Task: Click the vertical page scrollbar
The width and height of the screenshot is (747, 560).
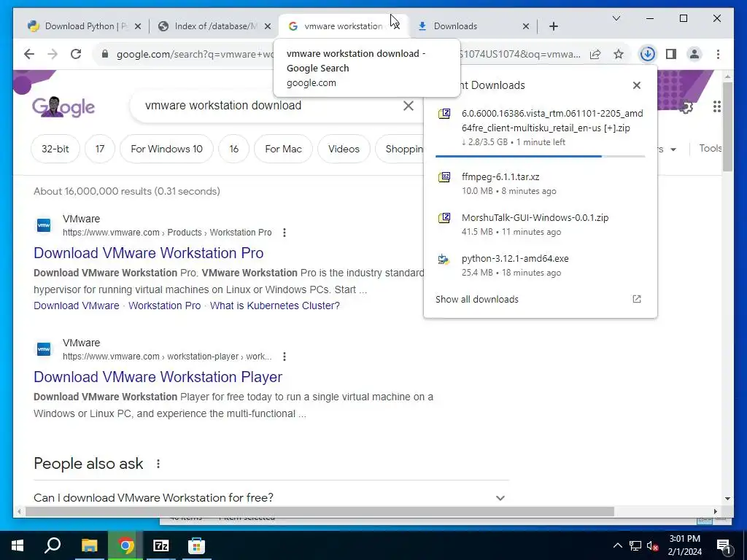Action: coord(727,127)
